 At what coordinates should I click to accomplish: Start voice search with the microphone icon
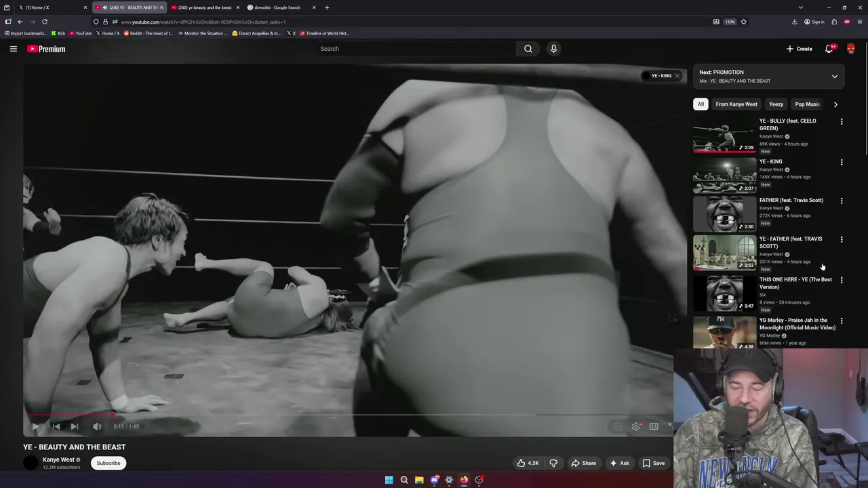tap(553, 49)
